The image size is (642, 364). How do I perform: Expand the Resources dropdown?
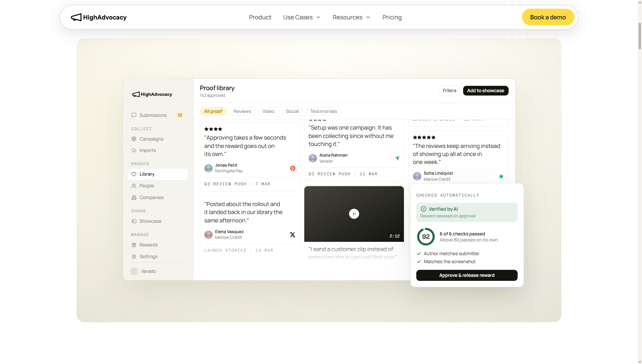351,17
